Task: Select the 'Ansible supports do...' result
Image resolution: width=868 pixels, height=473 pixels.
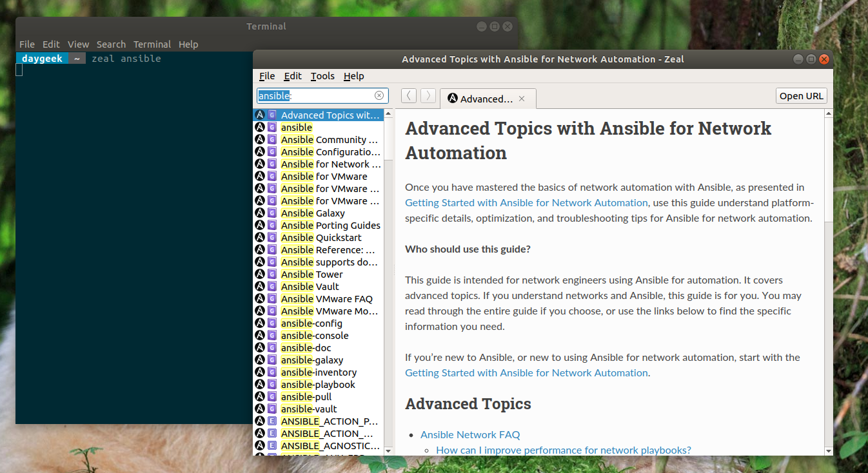Action: [x=319, y=262]
